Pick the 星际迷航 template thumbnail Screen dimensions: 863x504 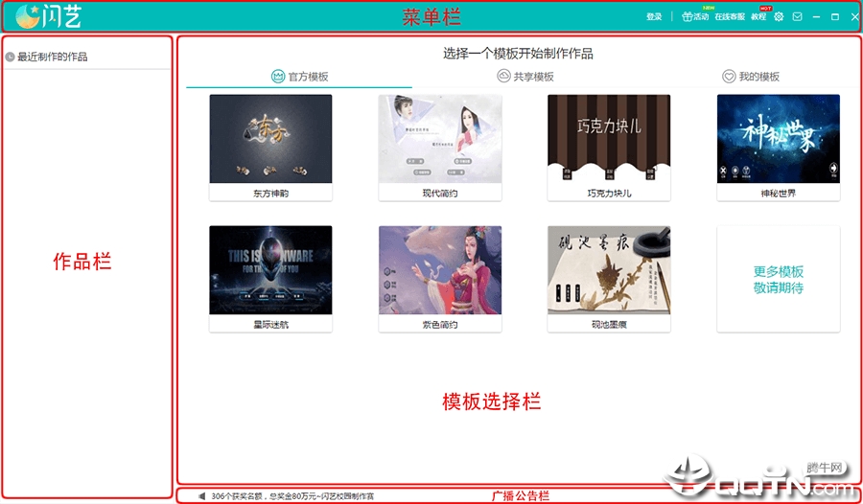click(x=270, y=269)
